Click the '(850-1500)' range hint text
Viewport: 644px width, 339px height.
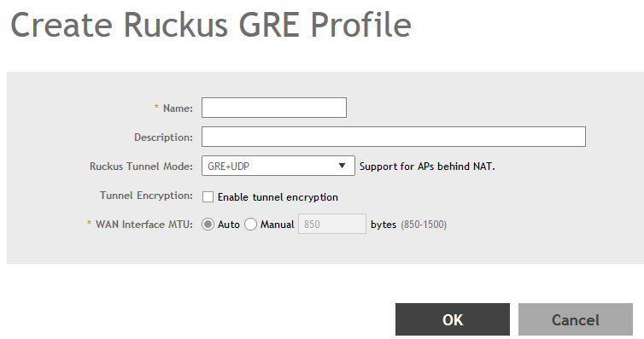424,225
